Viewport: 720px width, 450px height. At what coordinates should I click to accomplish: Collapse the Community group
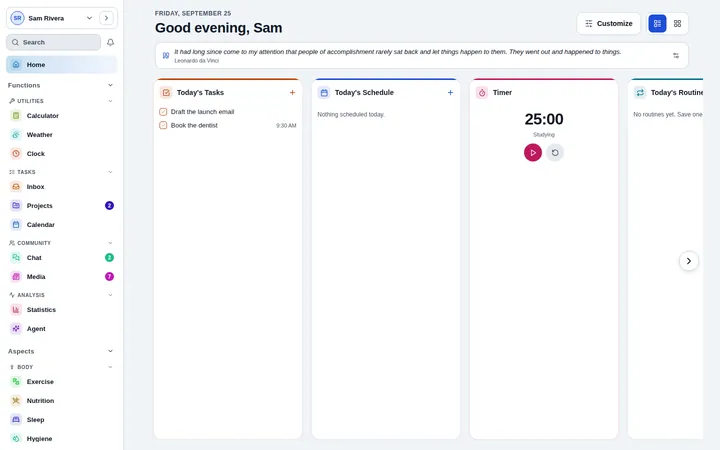(x=110, y=243)
